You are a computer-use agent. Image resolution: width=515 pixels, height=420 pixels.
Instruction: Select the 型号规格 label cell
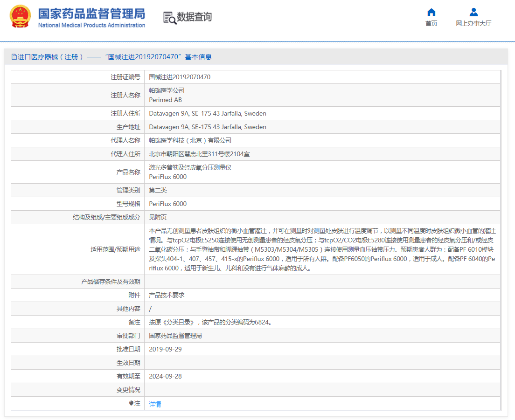[77, 204]
